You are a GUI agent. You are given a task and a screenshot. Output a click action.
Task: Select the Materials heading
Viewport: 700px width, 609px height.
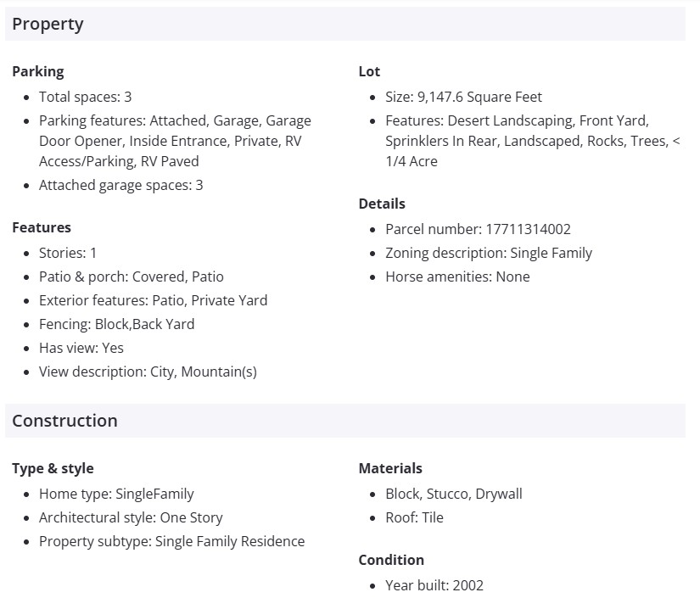tap(390, 468)
